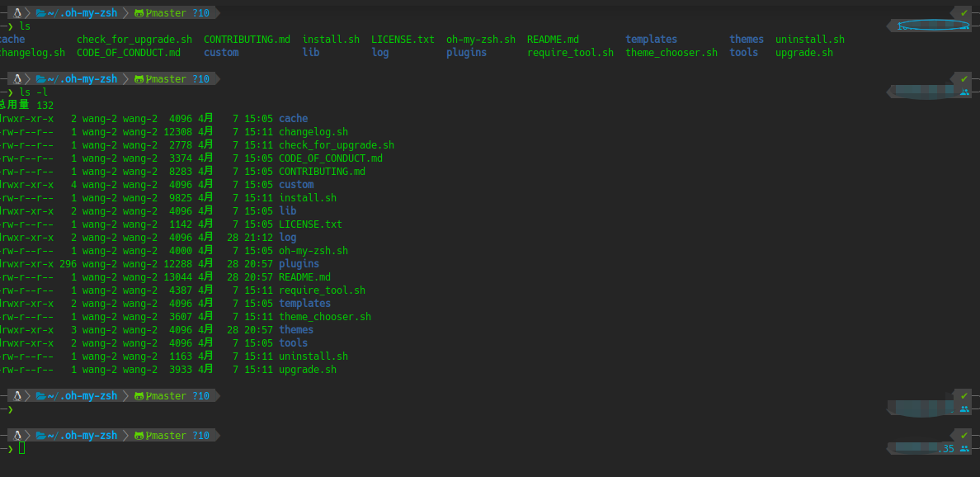Click 'CODE_OF_CONDUCT.md' in the short ls output

point(129,53)
